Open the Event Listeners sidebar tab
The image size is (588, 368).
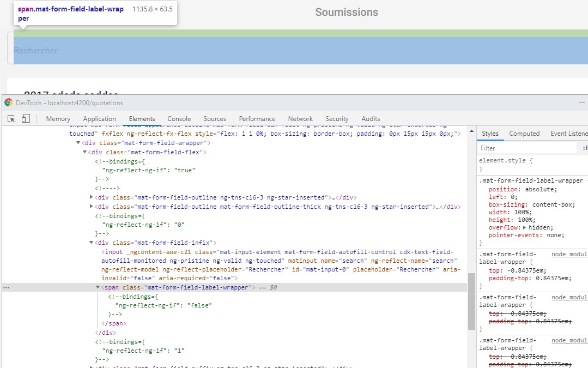point(569,134)
